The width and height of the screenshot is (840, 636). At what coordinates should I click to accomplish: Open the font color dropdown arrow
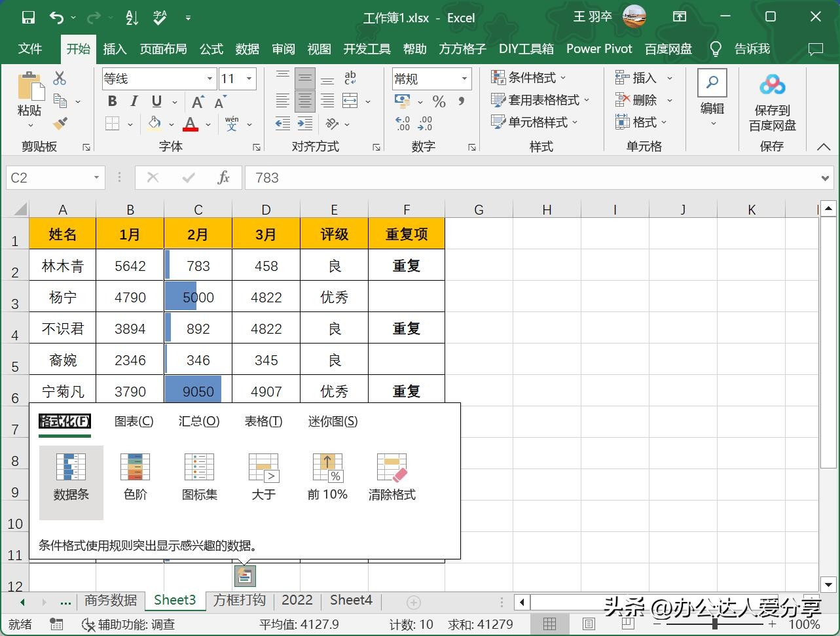pos(208,124)
